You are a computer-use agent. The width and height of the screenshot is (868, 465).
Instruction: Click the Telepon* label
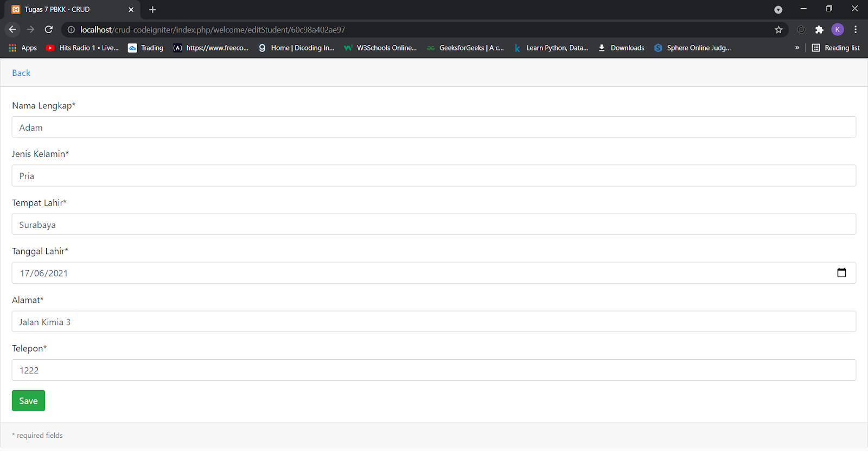point(29,348)
